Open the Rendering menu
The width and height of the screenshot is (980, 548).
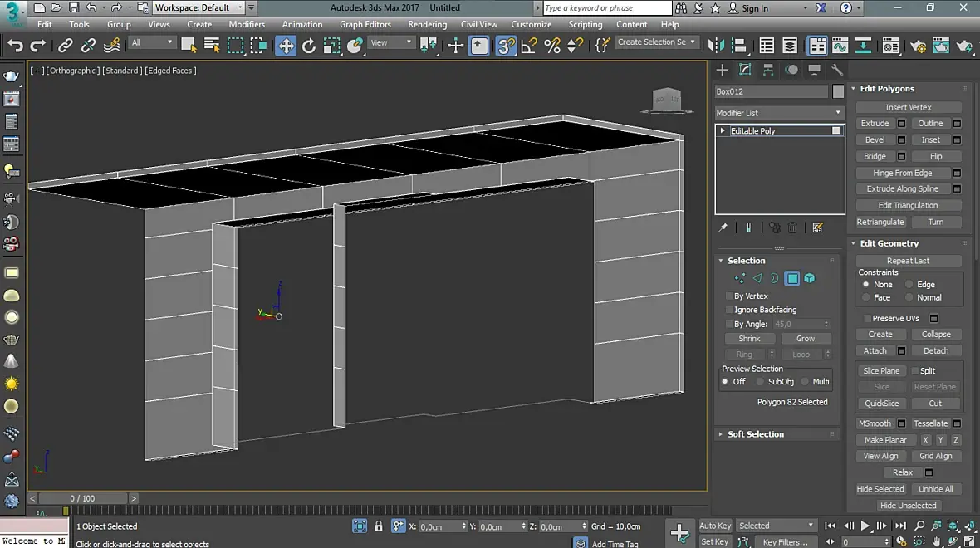(x=427, y=25)
